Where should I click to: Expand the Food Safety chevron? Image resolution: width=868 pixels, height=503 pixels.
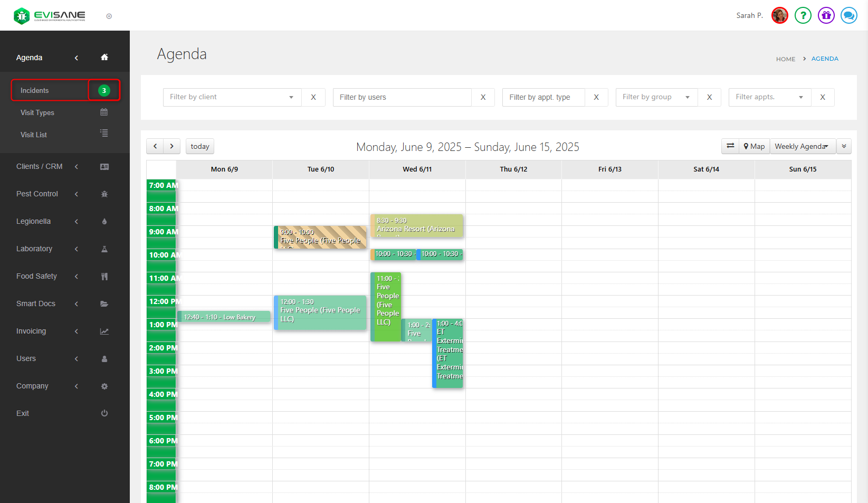(x=77, y=276)
